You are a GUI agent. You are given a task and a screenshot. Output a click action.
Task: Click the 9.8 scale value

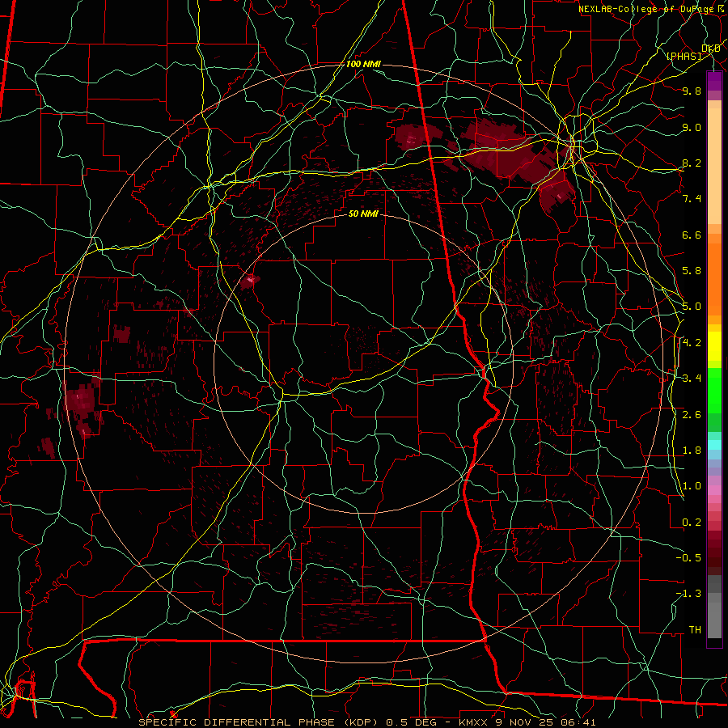tap(692, 91)
